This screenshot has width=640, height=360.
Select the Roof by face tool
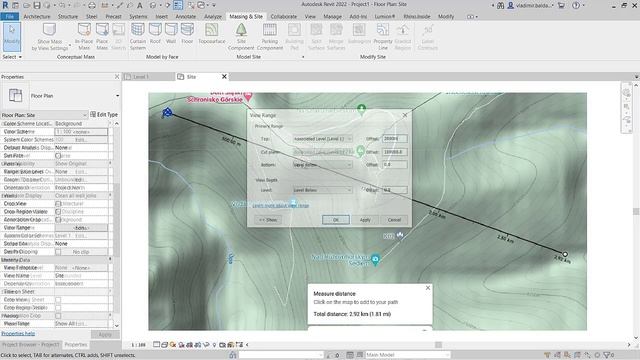(x=155, y=33)
